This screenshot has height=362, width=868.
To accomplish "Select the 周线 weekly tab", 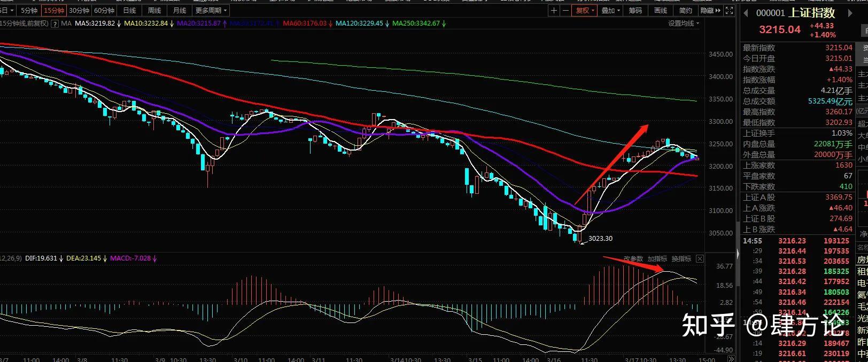I will coord(154,11).
